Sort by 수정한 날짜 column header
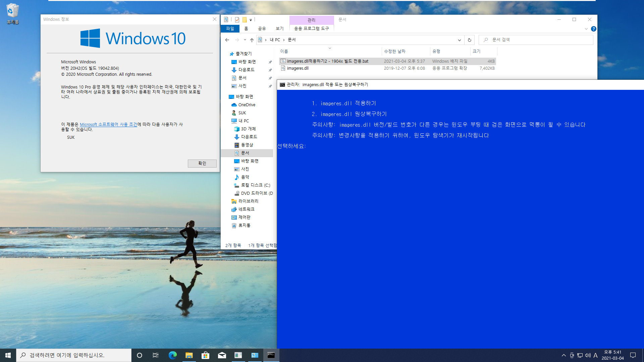644x362 pixels. tap(406, 51)
